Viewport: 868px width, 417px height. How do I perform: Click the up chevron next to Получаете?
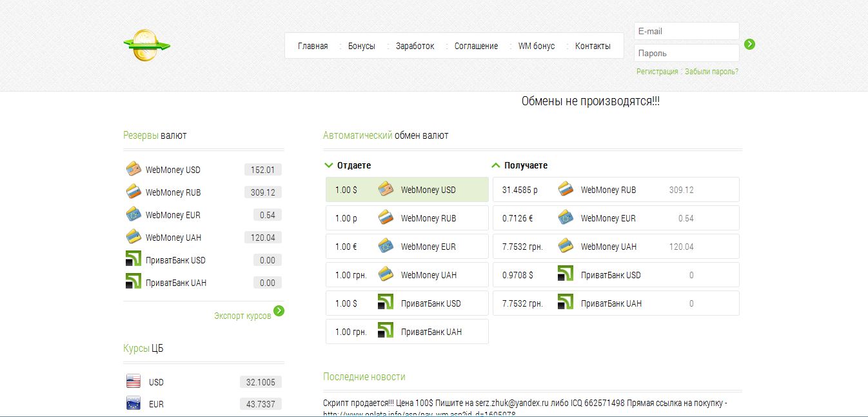pyautogui.click(x=496, y=165)
